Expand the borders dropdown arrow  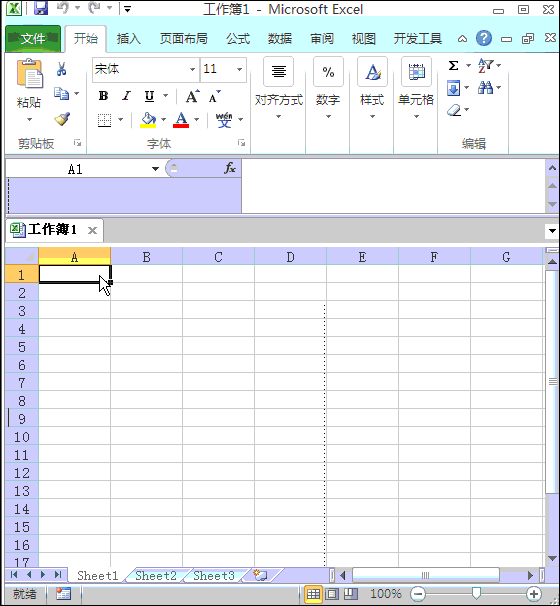121,119
